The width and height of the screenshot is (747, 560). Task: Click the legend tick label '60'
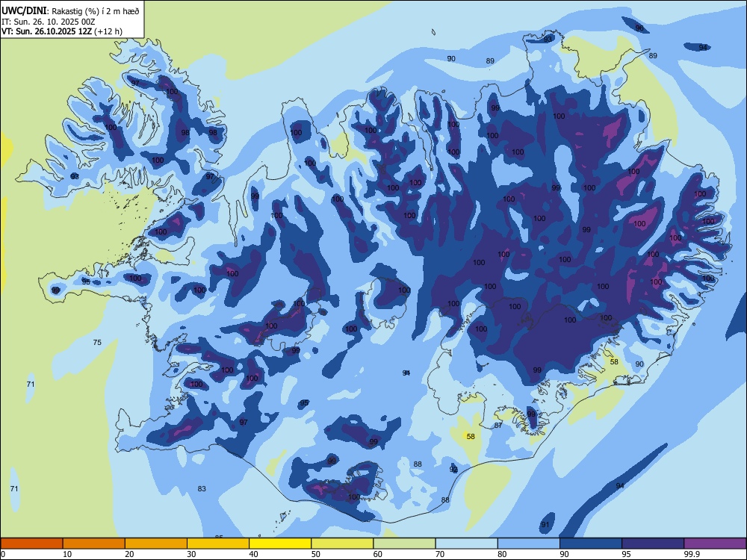(x=378, y=554)
